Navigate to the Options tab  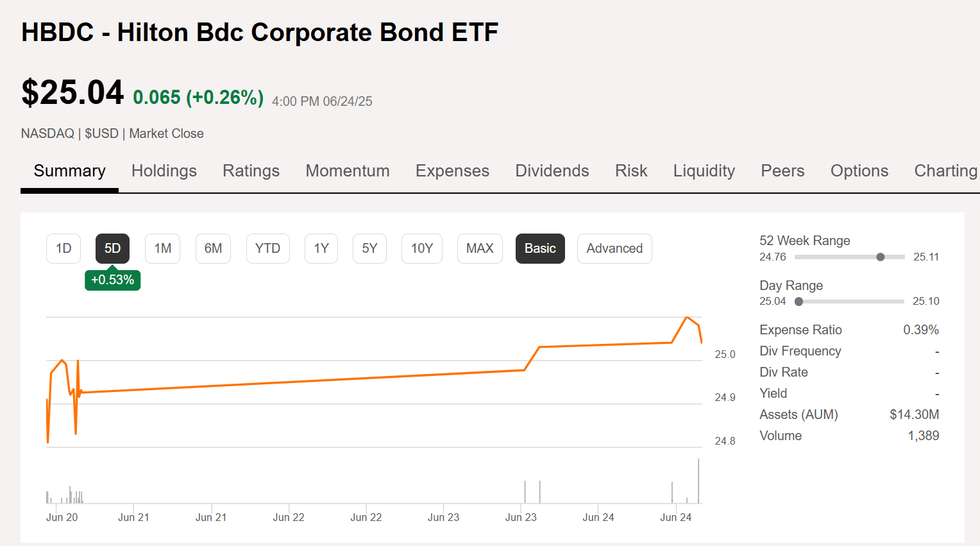pyautogui.click(x=859, y=171)
